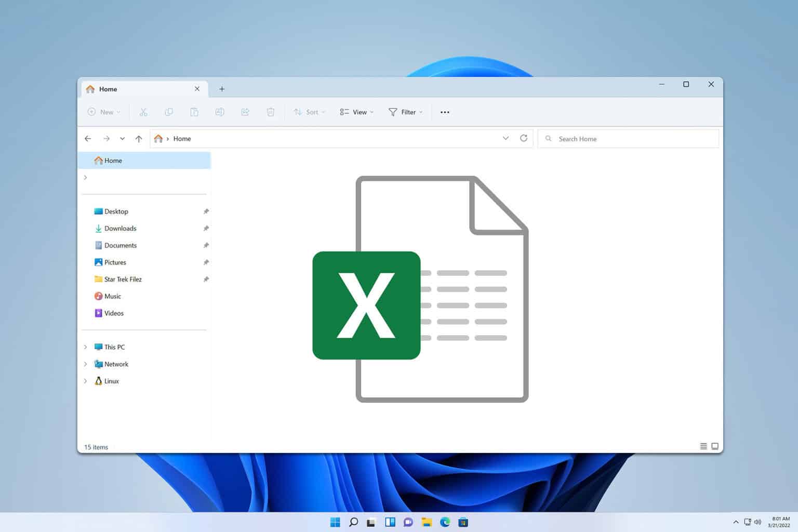Image resolution: width=798 pixels, height=532 pixels.
Task: Unpin Star Trek Filez via pin icon
Action: tap(206, 280)
